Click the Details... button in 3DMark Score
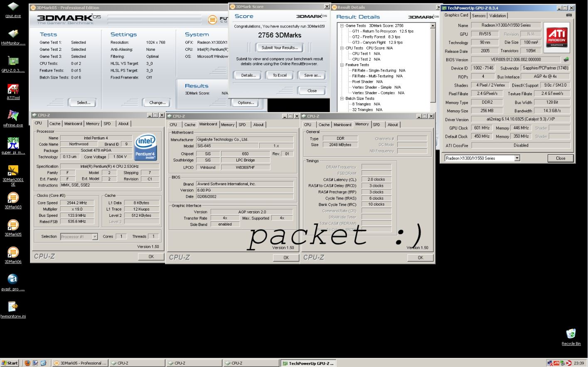Screen dimensions: 588x367 (248, 75)
